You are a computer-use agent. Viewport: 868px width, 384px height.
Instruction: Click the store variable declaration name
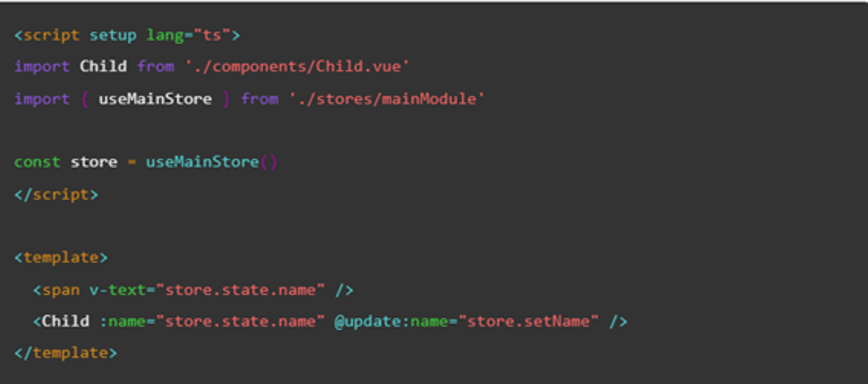[93, 162]
